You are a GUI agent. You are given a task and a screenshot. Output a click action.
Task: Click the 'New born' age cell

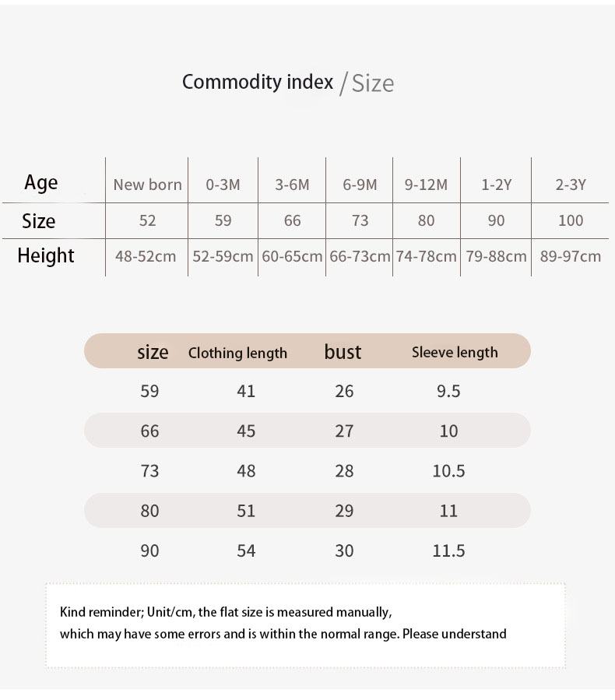pyautogui.click(x=147, y=185)
